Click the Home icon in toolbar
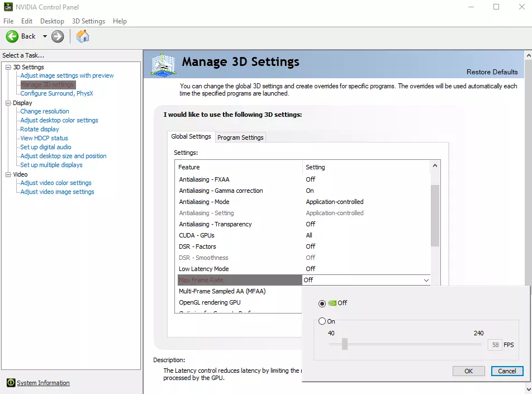 (x=83, y=36)
